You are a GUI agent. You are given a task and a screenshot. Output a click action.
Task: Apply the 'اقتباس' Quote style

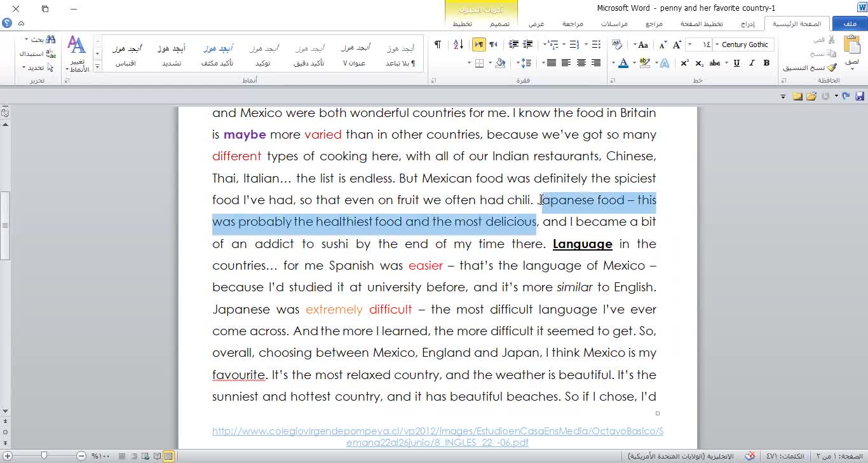[126, 55]
